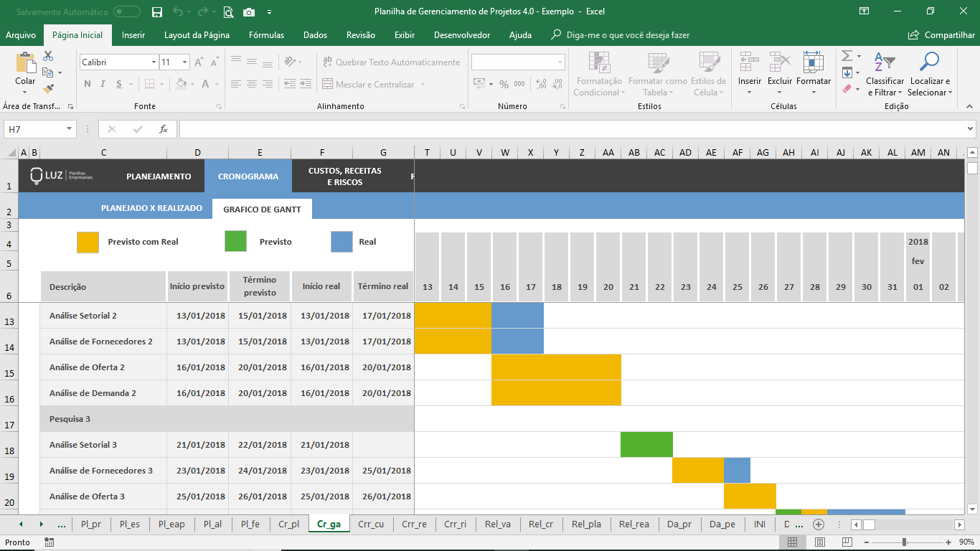The image size is (980, 551).
Task: Click the percent style icon
Action: 504,85
